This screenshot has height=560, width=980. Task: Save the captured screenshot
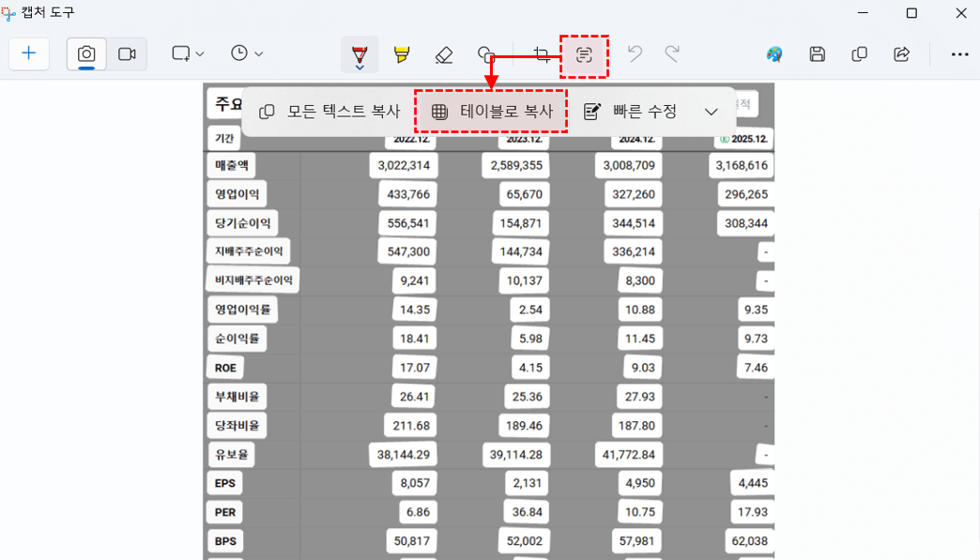816,53
